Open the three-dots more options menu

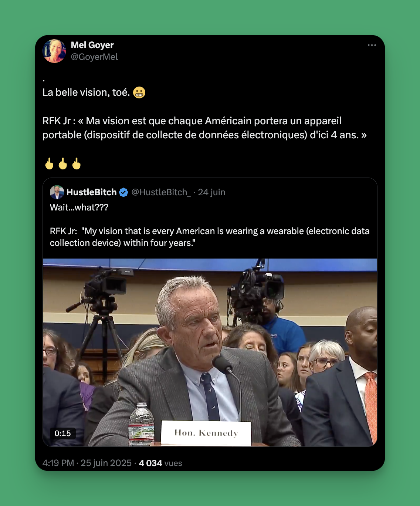click(x=372, y=45)
